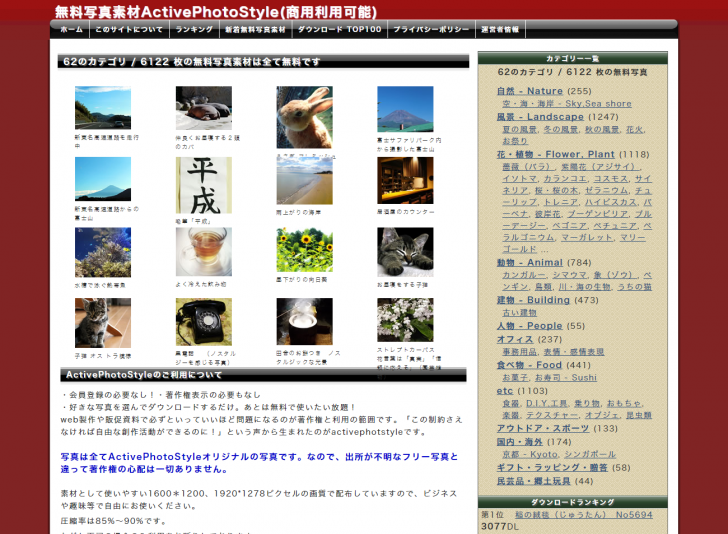The image size is (728, 534).
Task: Open 動物 - Animal category
Action: coord(529,262)
